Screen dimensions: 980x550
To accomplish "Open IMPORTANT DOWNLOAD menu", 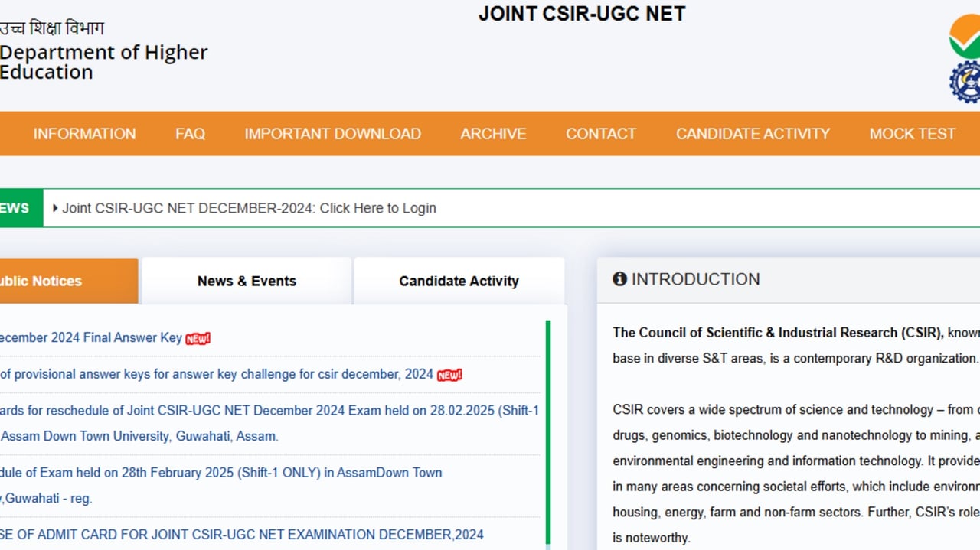I will (332, 134).
